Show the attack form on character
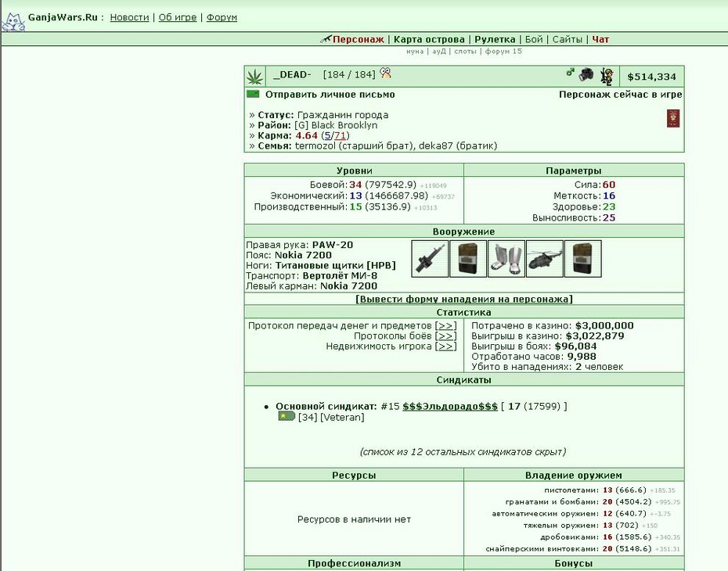728x571 pixels. (x=464, y=299)
